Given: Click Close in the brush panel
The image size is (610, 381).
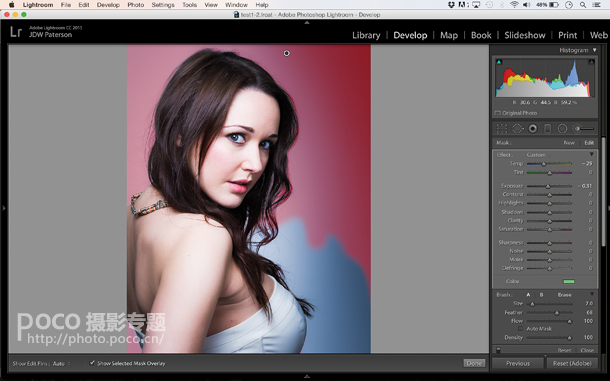Looking at the screenshot, I should tap(587, 350).
